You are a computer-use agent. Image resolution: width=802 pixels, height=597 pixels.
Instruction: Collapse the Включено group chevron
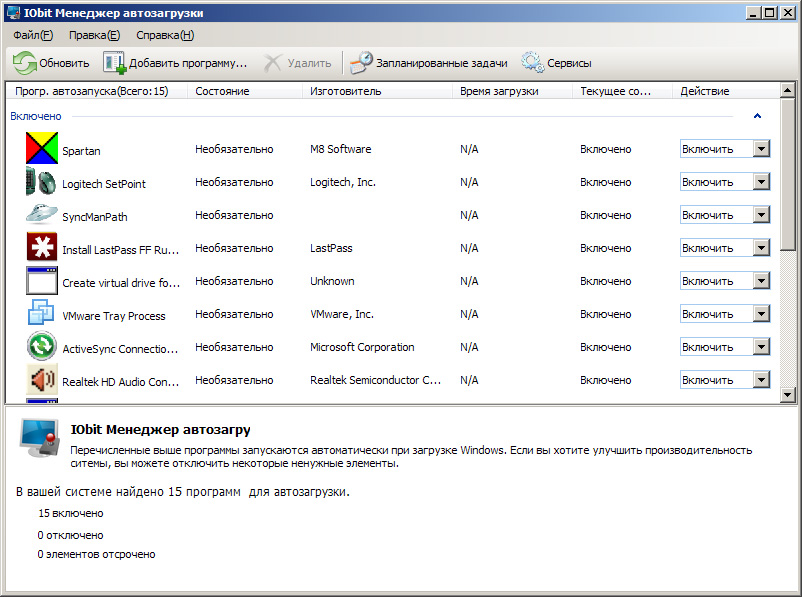pyautogui.click(x=758, y=116)
